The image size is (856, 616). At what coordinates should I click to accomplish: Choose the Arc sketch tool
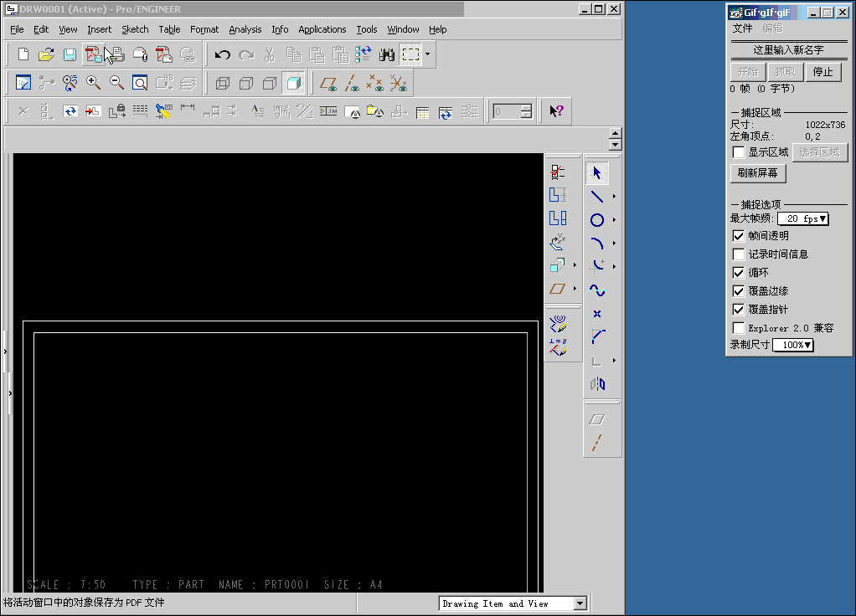pos(596,244)
